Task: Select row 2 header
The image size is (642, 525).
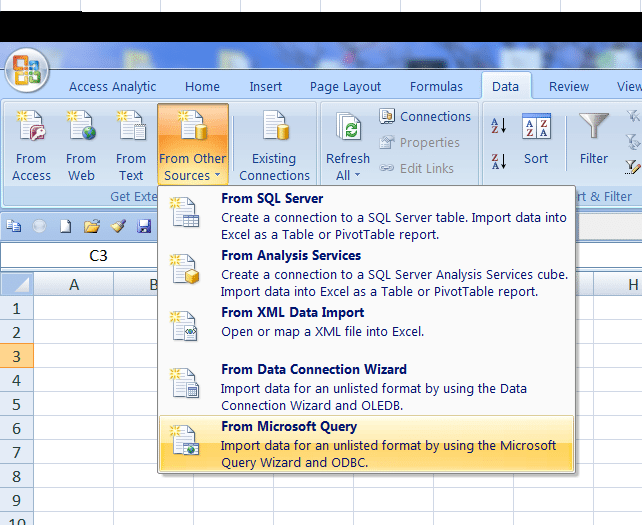Action: [x=16, y=332]
